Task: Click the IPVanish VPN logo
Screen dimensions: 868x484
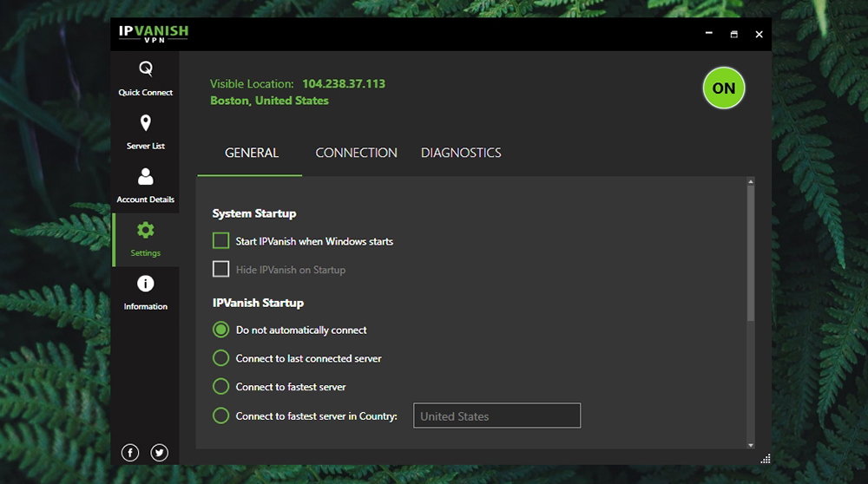Action: tap(154, 34)
